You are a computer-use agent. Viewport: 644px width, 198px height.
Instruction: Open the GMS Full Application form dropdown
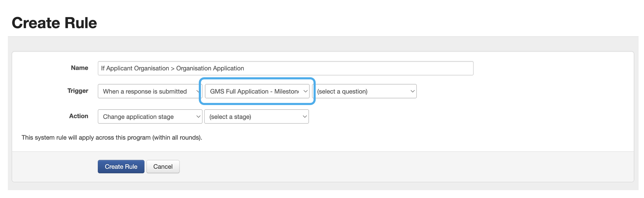click(255, 91)
